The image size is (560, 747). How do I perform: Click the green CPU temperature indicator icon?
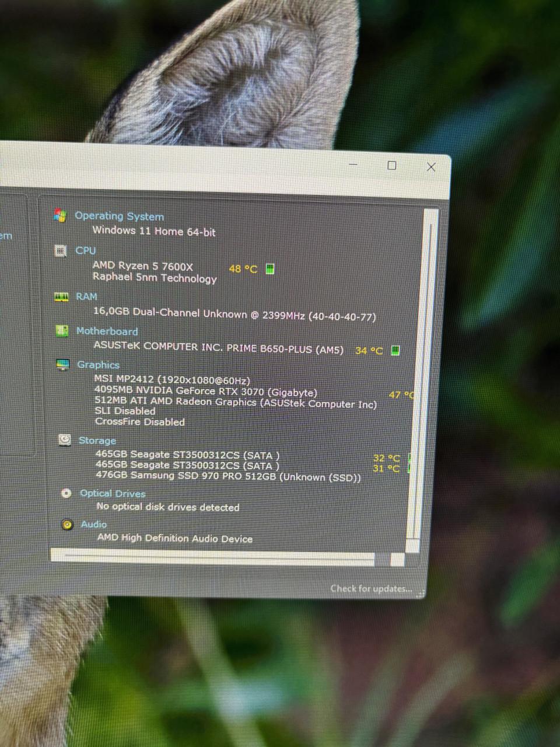coord(270,268)
